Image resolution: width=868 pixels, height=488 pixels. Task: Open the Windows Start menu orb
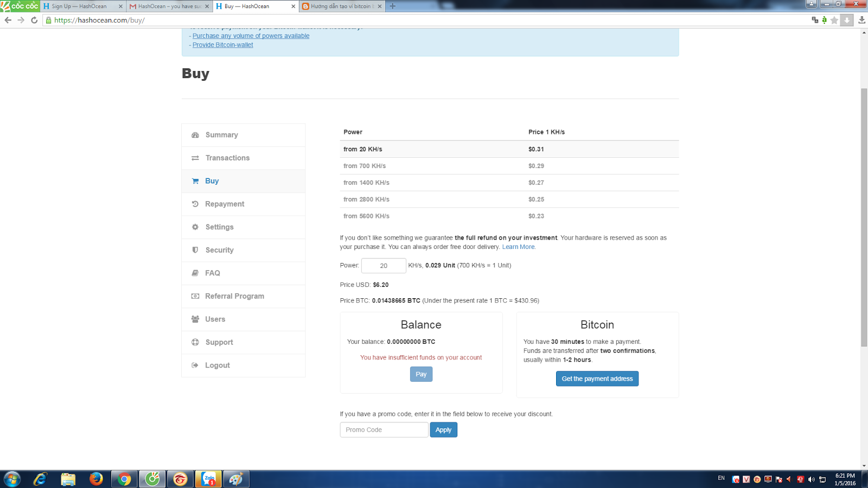tap(12, 479)
